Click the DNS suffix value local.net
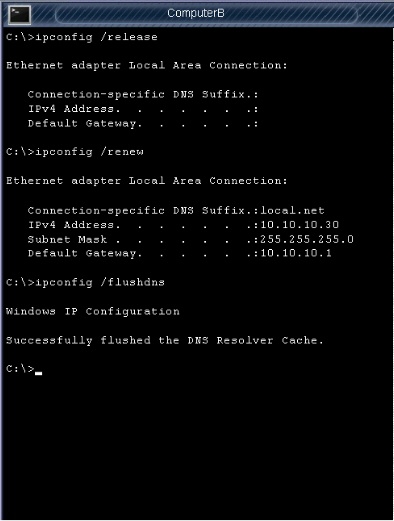Screen dimensions: 394x521 pyautogui.click(x=292, y=210)
